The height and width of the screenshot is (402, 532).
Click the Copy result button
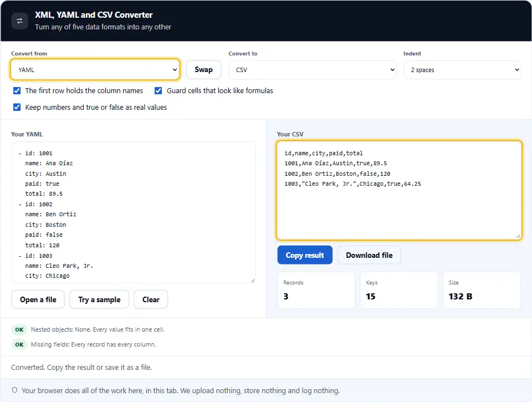[x=305, y=255]
